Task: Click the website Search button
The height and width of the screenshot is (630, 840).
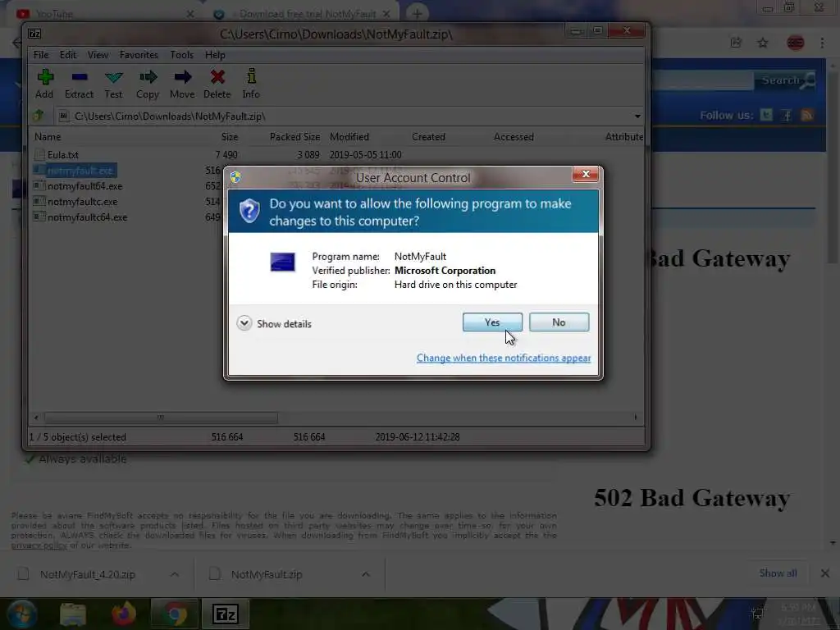Action: point(785,80)
